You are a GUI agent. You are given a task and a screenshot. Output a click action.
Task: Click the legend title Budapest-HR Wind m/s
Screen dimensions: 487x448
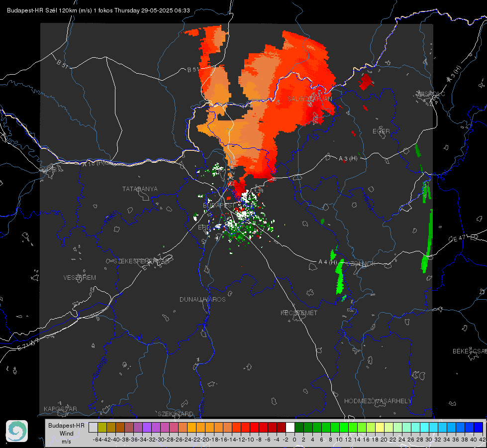coord(67,434)
